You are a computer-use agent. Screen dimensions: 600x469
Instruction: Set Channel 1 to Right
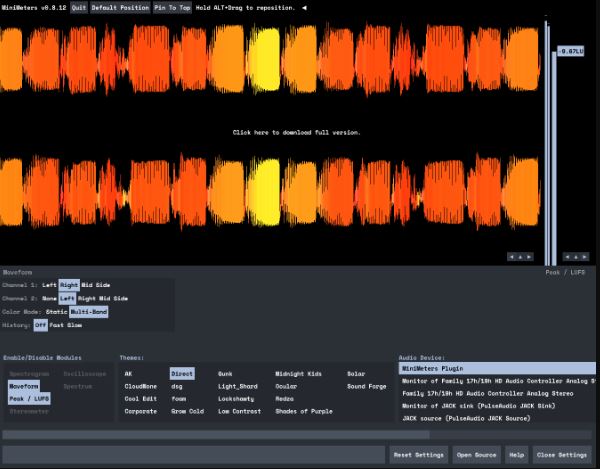pos(69,285)
